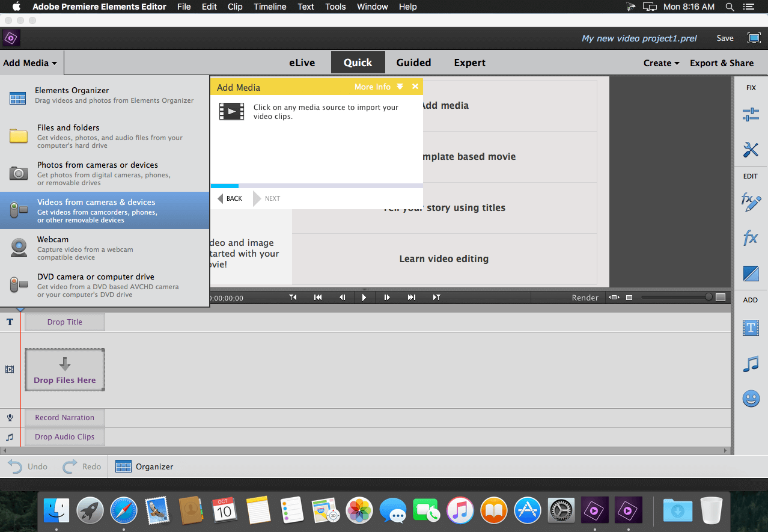Viewport: 768px width, 532px height.
Task: Click BACK in the hint popup
Action: (230, 198)
